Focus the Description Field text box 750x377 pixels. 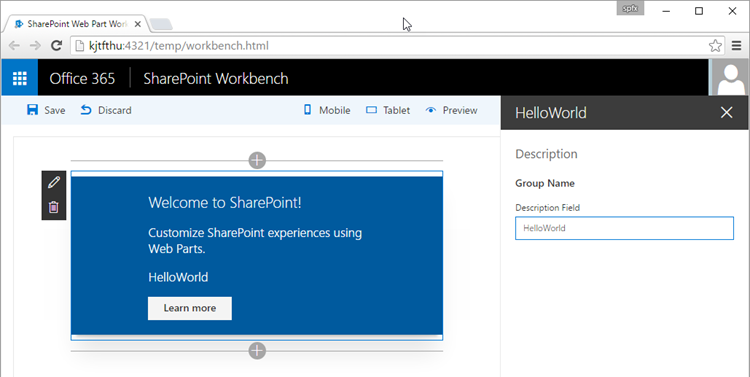[624, 228]
